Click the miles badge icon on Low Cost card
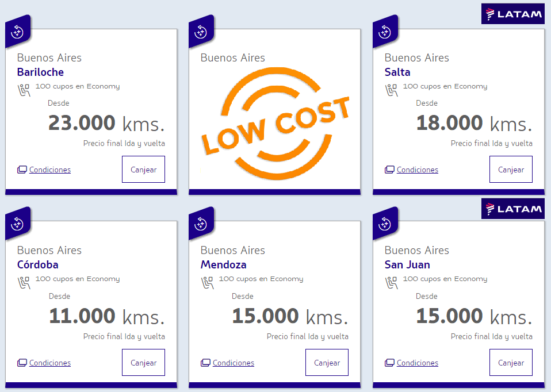This screenshot has width=551, height=392. tap(201, 32)
